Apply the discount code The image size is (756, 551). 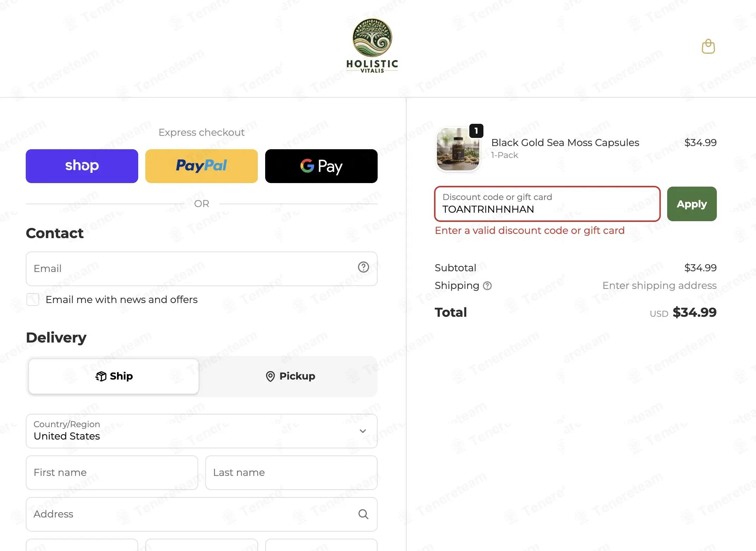click(692, 204)
